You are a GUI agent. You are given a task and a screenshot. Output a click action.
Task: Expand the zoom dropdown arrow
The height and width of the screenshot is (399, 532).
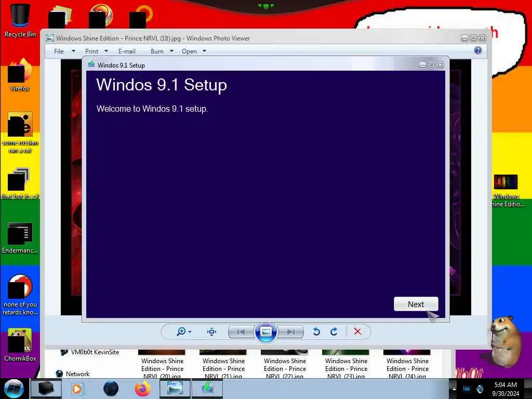pos(190,332)
